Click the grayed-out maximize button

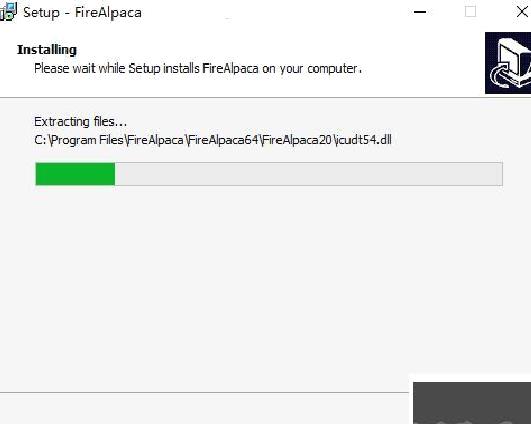click(x=470, y=12)
